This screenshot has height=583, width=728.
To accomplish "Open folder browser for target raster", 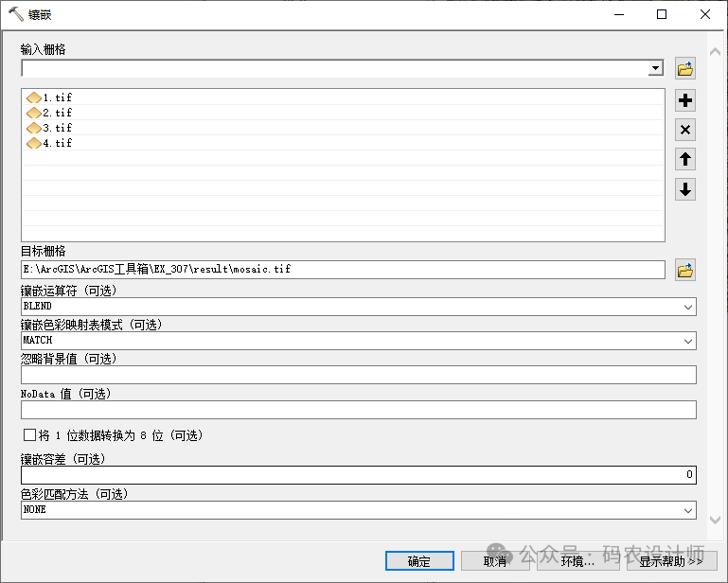I will (x=685, y=271).
